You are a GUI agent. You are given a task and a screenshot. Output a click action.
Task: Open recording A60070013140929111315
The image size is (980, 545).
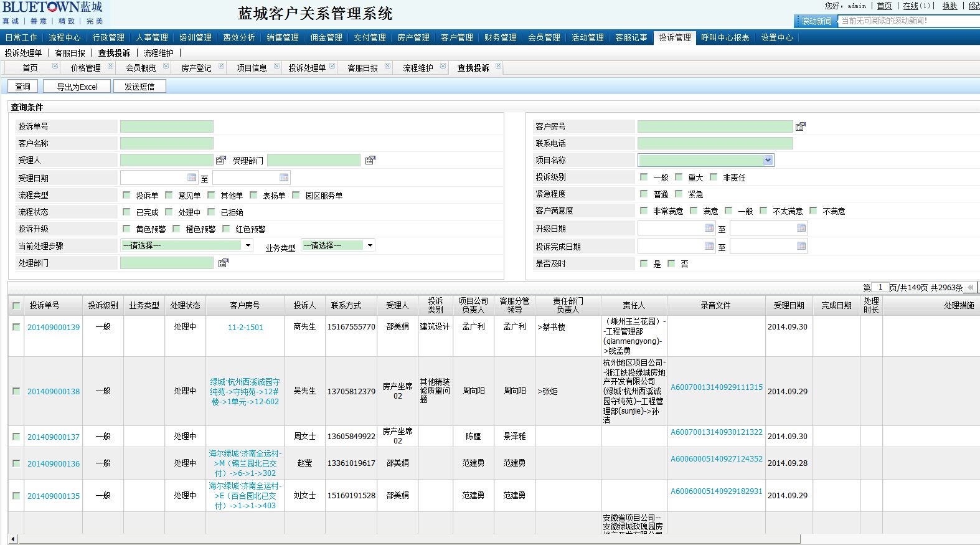(x=717, y=387)
